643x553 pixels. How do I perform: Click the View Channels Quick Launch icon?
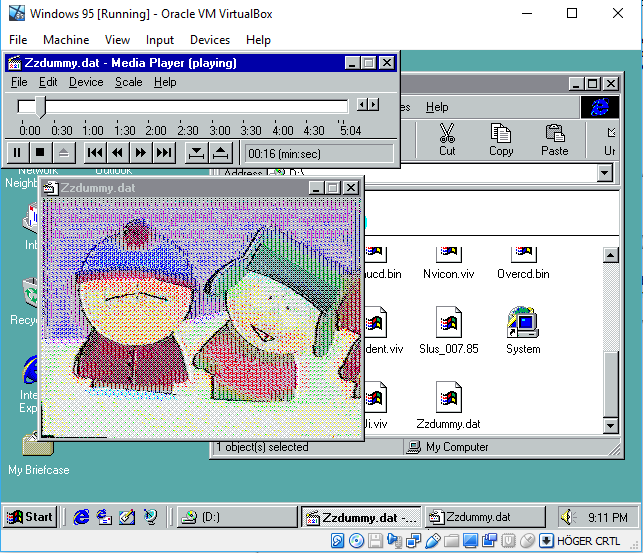click(x=150, y=517)
